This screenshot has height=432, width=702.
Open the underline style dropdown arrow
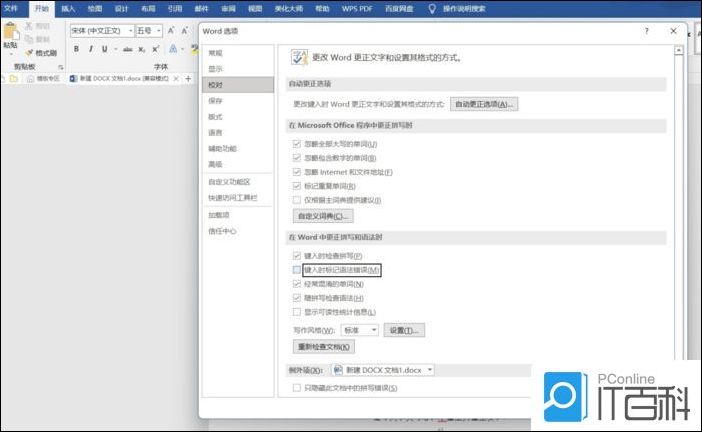point(115,49)
